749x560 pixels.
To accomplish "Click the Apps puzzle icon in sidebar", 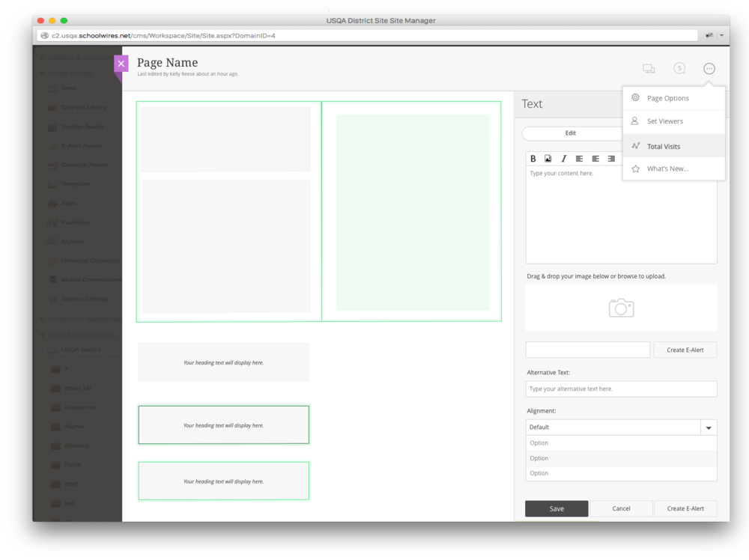I will [52, 204].
